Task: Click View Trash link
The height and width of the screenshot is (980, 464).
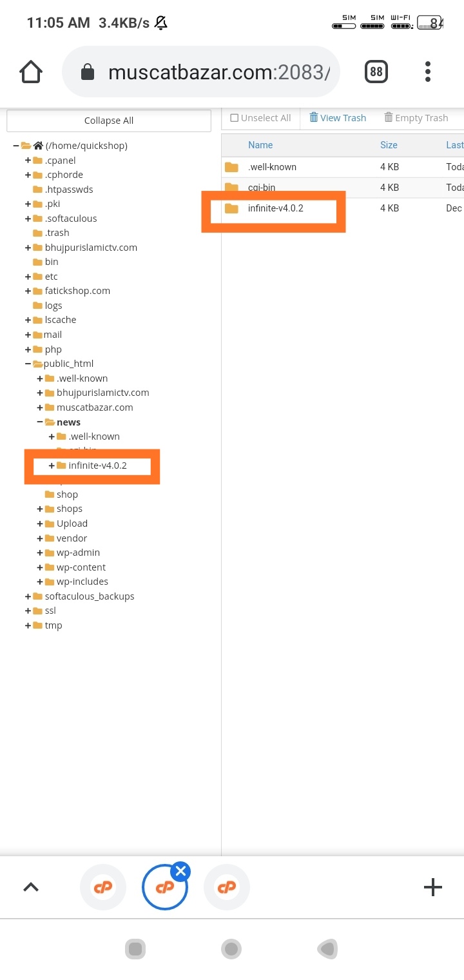Action: [x=338, y=118]
